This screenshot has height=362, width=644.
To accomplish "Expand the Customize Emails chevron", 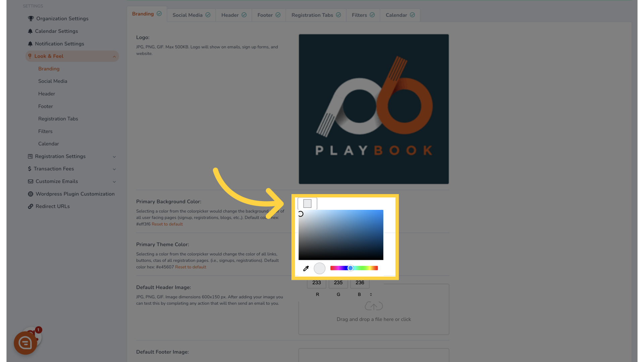I will click(x=114, y=182).
